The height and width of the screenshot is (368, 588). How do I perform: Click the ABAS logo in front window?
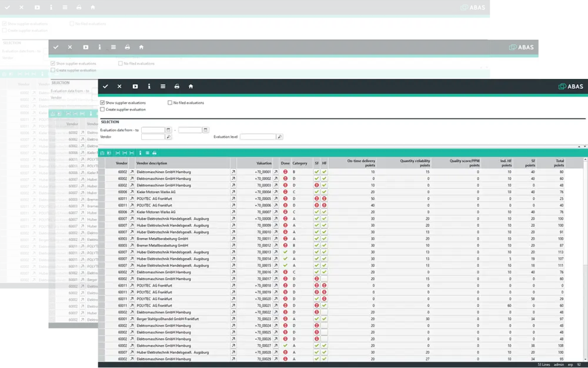pos(571,87)
